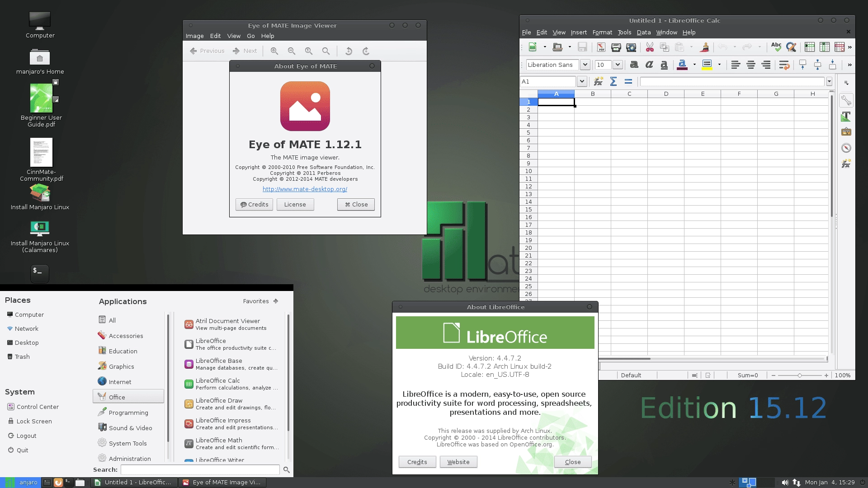The width and height of the screenshot is (868, 488).
Task: Click the volume icon in system tray
Action: tap(785, 483)
